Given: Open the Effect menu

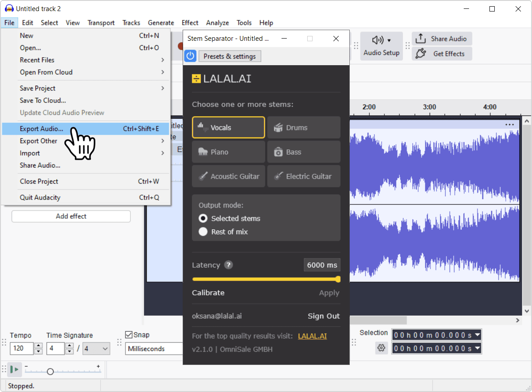Looking at the screenshot, I should click(190, 23).
